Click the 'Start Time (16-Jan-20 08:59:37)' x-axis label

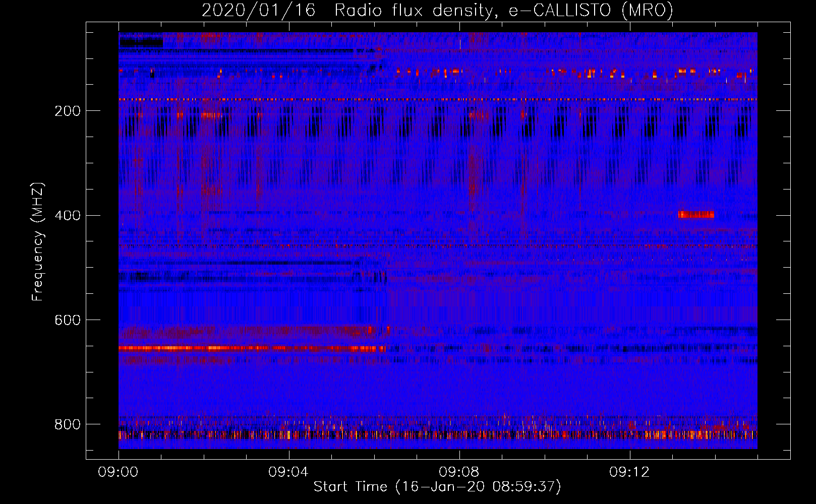437,487
